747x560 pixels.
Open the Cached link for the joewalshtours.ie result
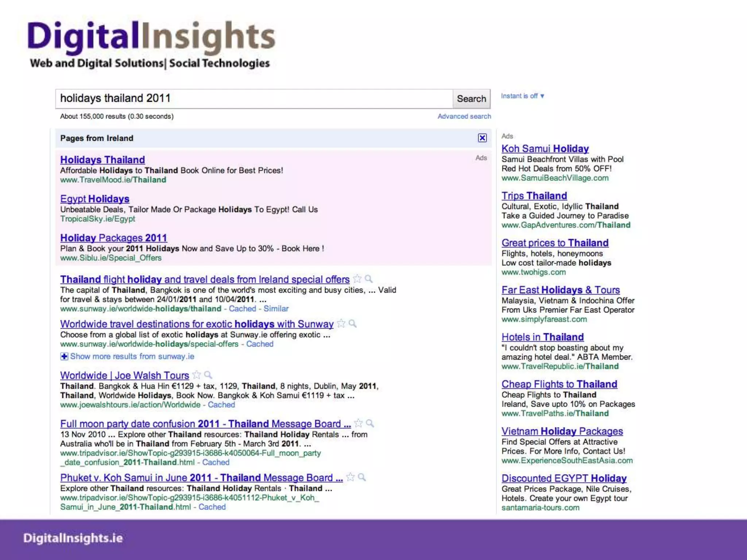pyautogui.click(x=221, y=405)
